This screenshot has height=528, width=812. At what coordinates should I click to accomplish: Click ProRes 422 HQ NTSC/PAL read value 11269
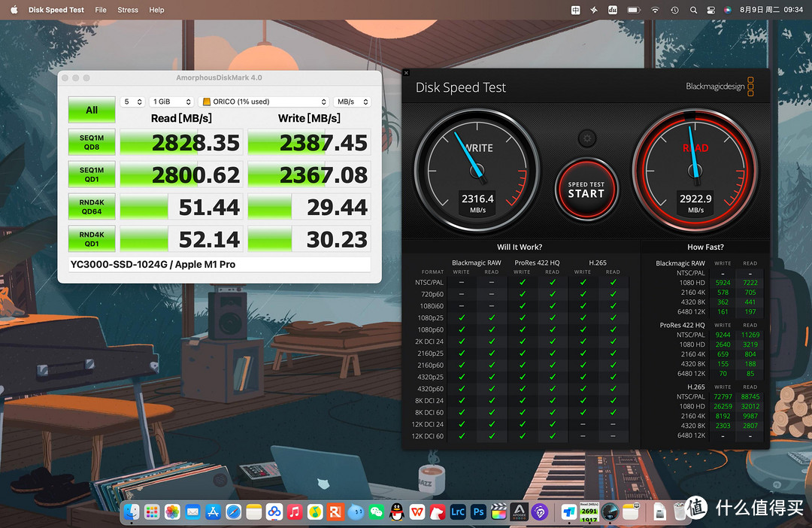point(750,335)
